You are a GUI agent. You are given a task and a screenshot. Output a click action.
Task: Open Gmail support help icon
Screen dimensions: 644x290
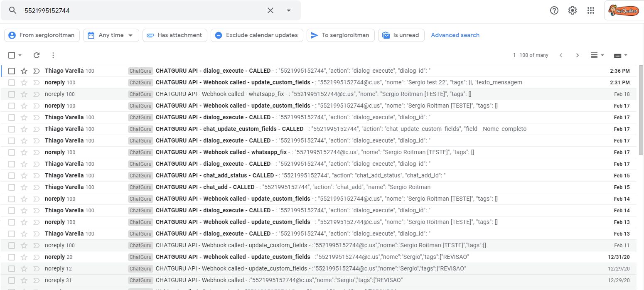click(554, 10)
